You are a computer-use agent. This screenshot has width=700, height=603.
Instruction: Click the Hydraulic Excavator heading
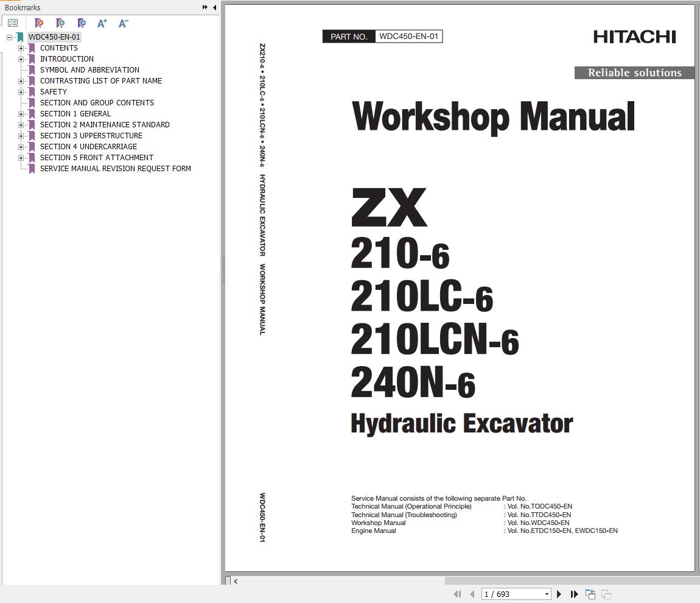tap(461, 423)
